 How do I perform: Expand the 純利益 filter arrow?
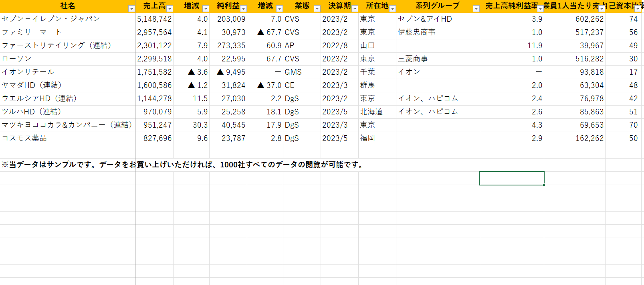[243, 8]
